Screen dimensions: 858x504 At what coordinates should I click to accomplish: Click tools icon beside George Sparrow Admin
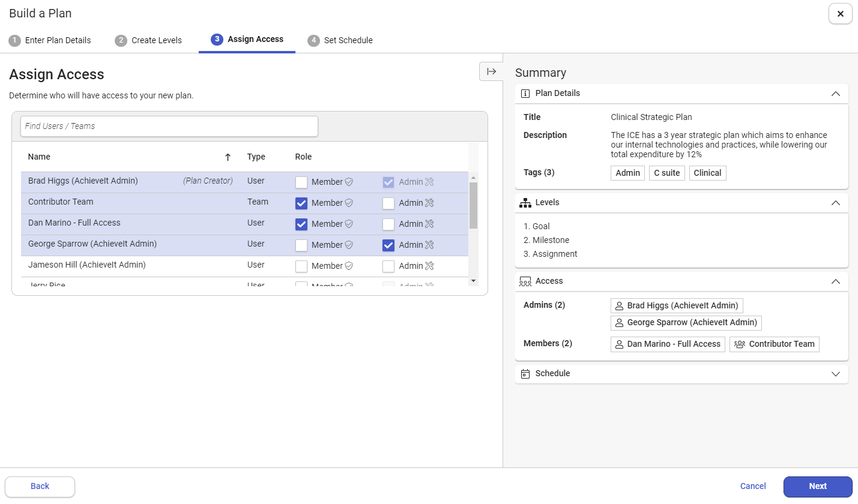tap(429, 245)
